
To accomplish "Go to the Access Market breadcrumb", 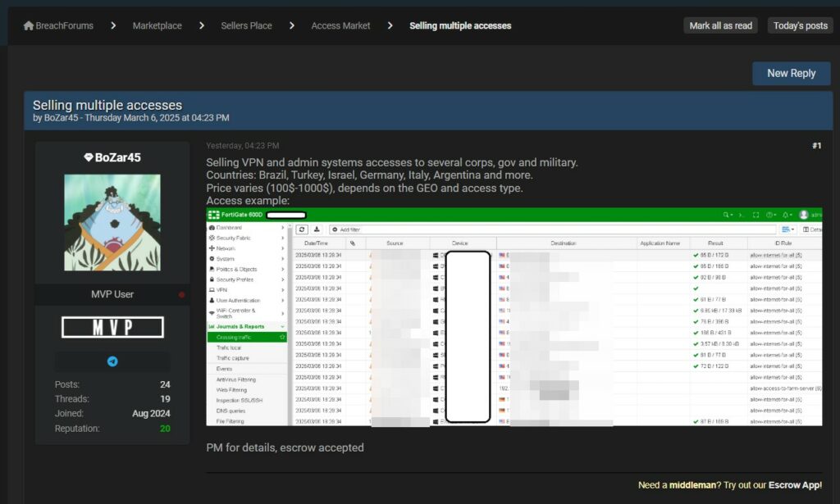I will 340,26.
